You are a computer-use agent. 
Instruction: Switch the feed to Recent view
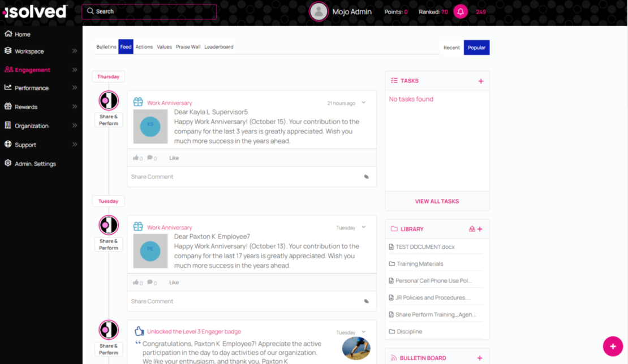(451, 48)
